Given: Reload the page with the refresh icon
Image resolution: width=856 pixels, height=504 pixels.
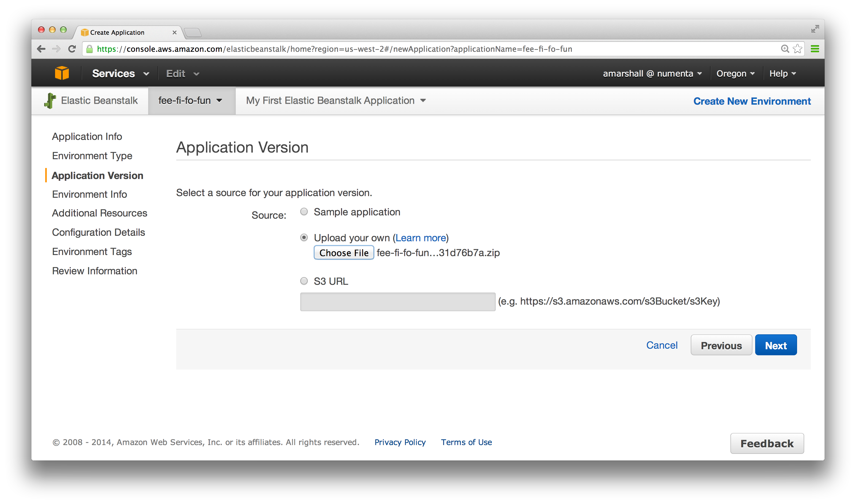Looking at the screenshot, I should [72, 49].
